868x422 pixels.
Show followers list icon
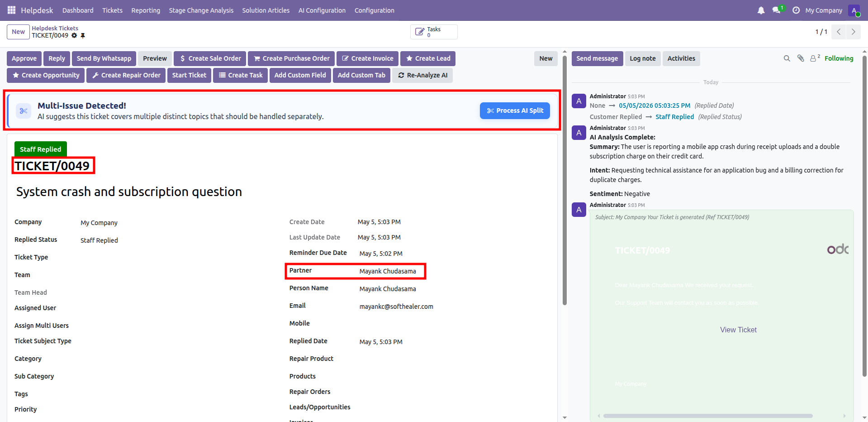[815, 58]
